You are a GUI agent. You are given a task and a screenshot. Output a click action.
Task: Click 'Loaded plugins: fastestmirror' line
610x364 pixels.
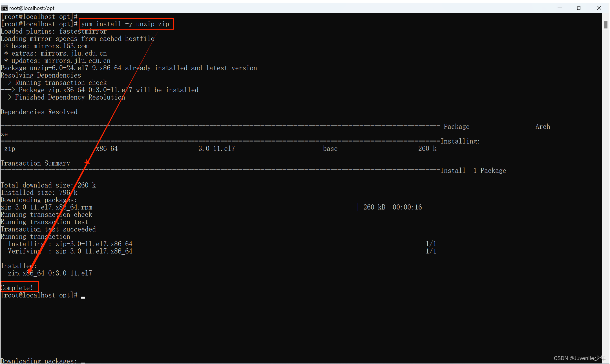(x=54, y=31)
